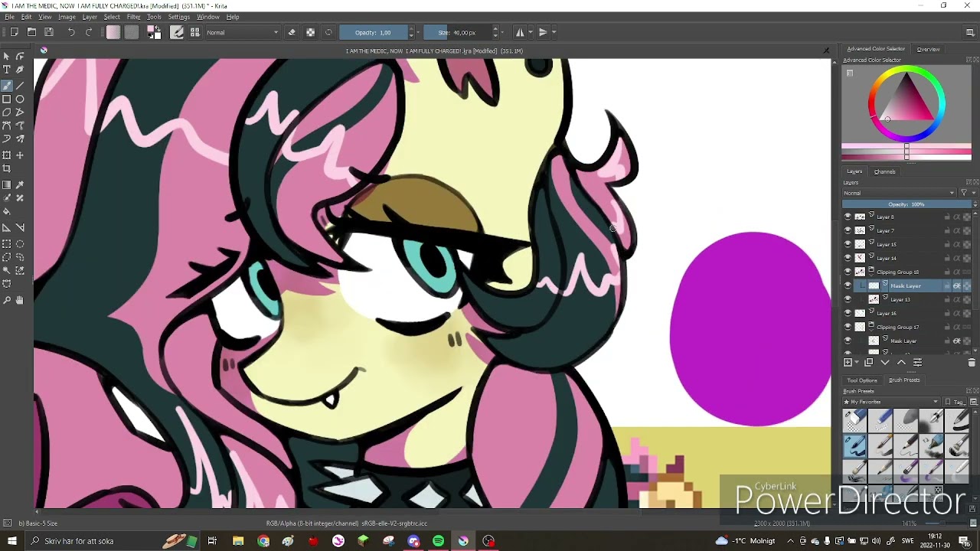Screen dimensions: 980x551
Task: Open My Favorites brush tag dropdown
Action: tap(891, 402)
